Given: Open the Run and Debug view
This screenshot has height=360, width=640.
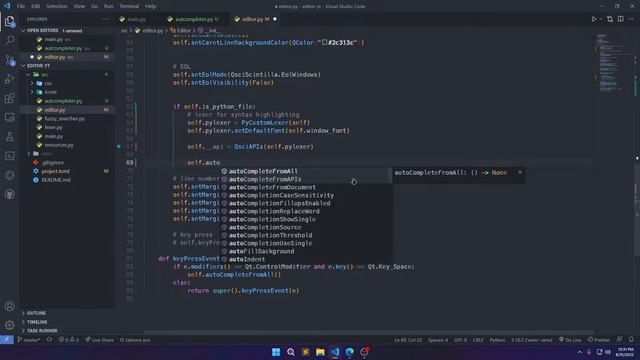Looking at the screenshot, I should [x=9, y=79].
